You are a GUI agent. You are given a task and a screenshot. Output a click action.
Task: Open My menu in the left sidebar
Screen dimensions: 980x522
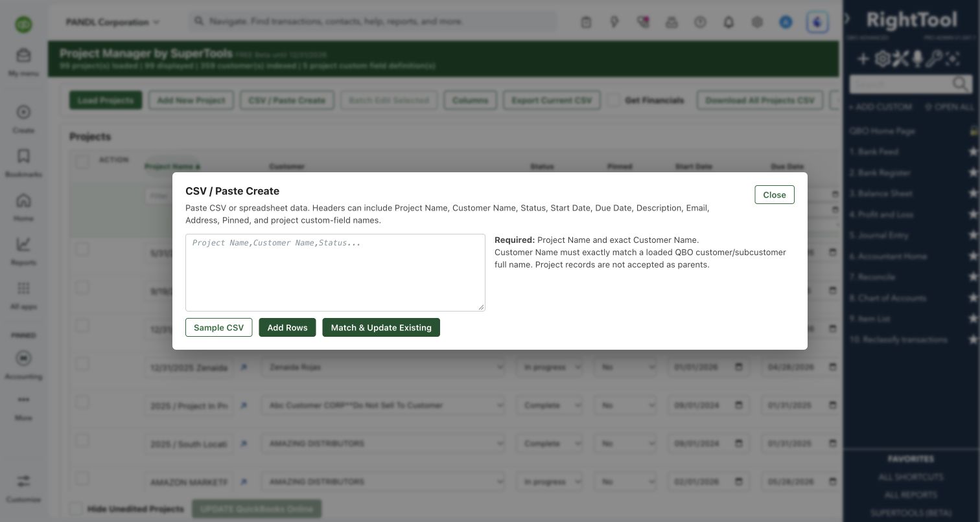(x=23, y=62)
